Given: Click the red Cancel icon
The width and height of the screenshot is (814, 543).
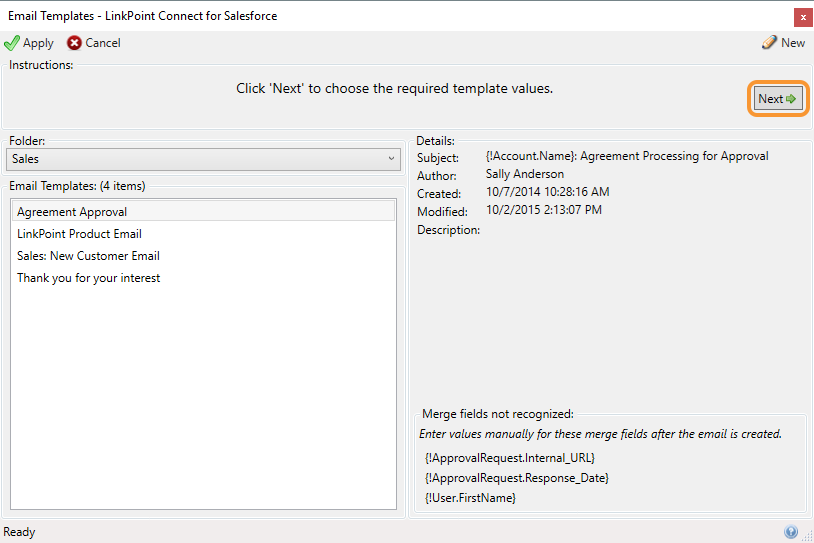Looking at the screenshot, I should 74,43.
